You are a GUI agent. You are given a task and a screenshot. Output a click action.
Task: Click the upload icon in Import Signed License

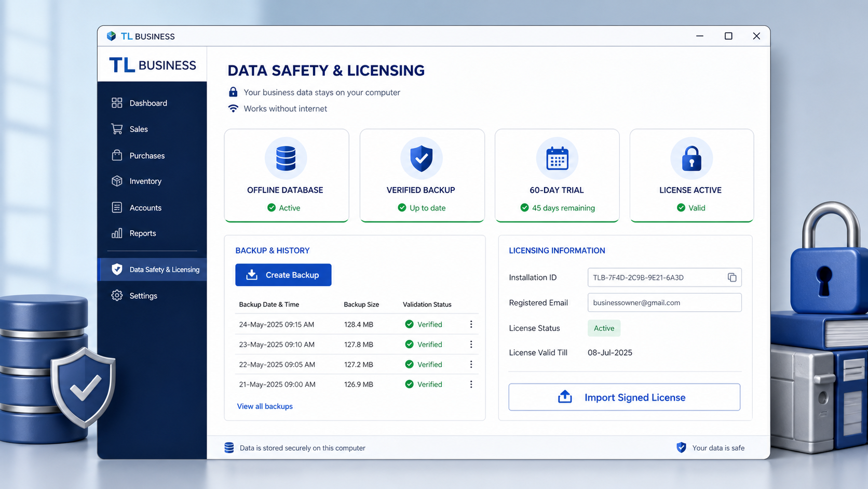(565, 397)
